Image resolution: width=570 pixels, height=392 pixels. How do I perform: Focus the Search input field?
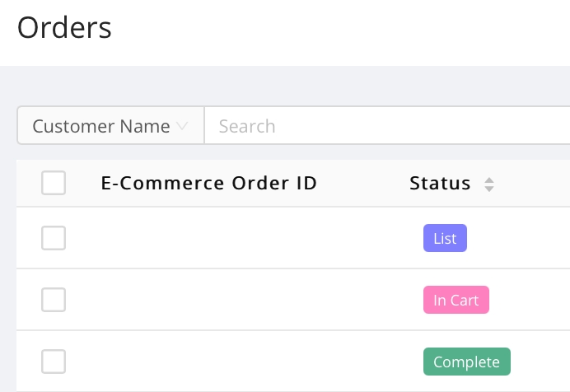click(387, 126)
